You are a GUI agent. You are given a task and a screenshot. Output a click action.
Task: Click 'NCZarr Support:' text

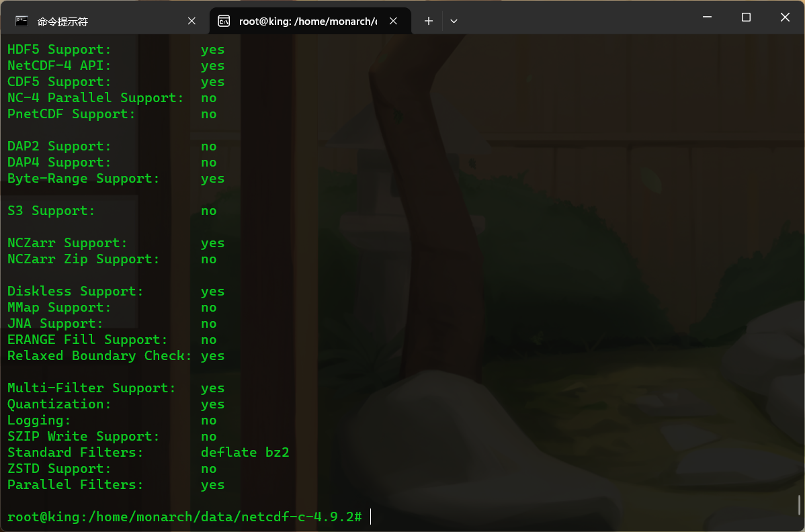click(67, 243)
